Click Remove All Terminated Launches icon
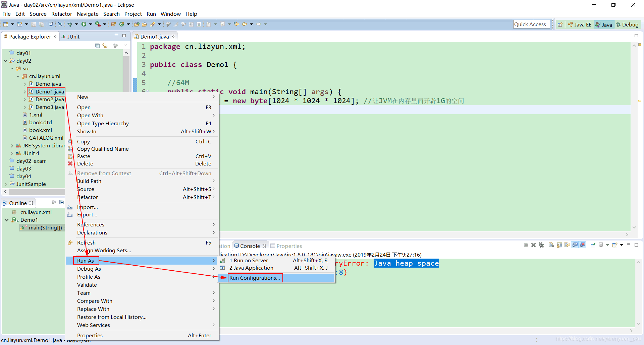644x345 pixels. pyautogui.click(x=541, y=245)
